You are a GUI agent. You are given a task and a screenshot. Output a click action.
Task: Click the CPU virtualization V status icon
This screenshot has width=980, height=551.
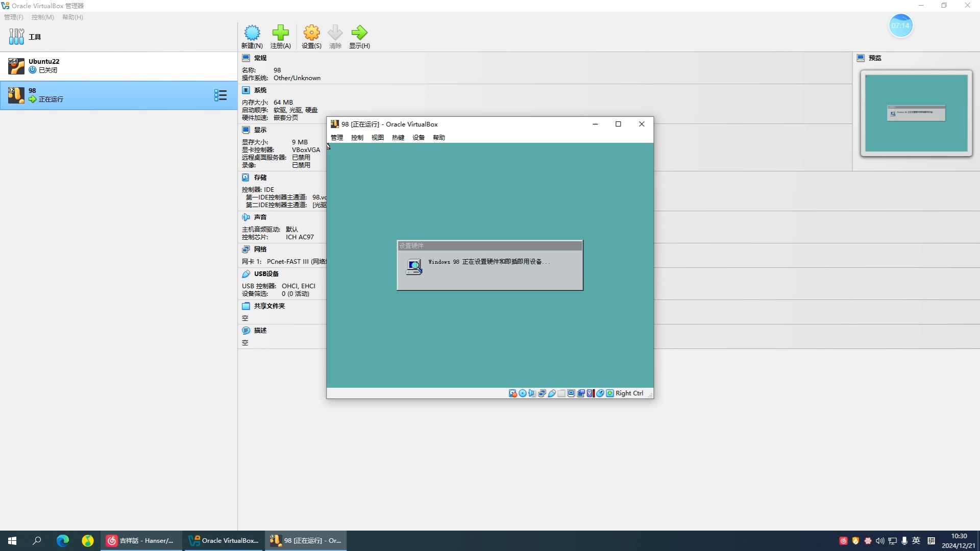[x=591, y=393]
